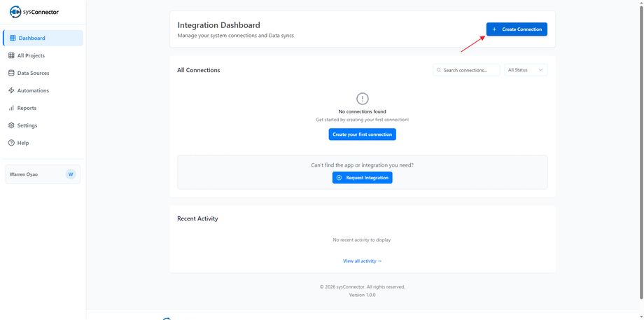
Task: Open the All Status dropdown
Action: (x=526, y=70)
